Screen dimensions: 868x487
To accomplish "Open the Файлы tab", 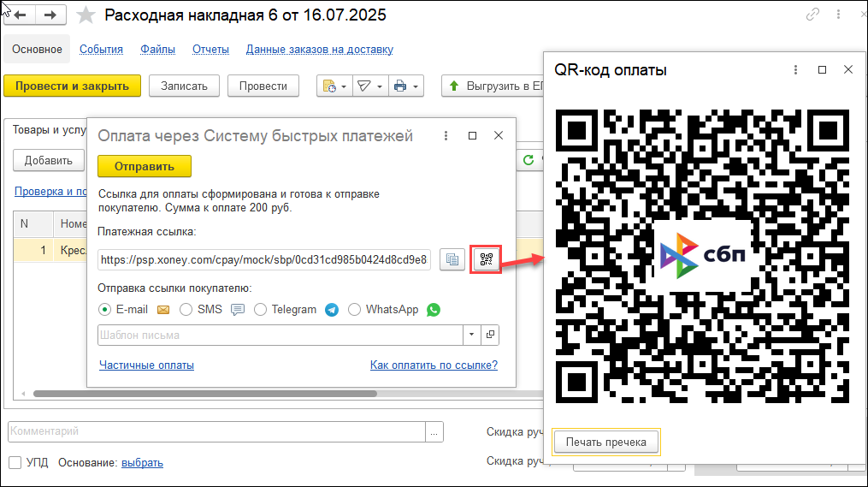I will (x=157, y=50).
